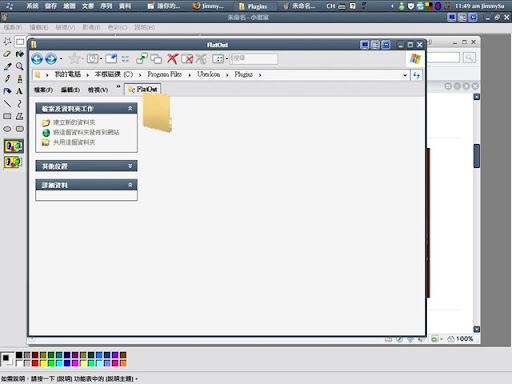Choose the Curve tool in Paint

tap(20, 104)
